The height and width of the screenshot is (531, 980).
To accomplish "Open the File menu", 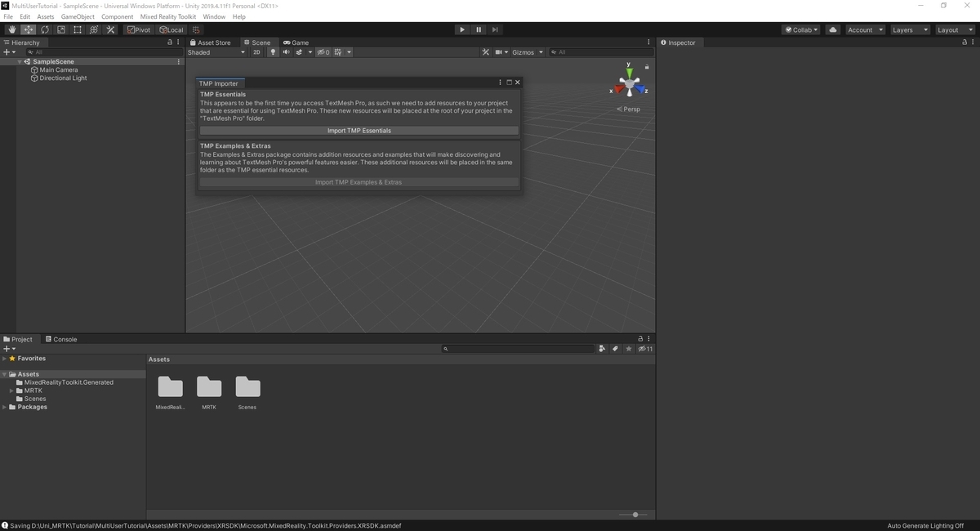I will [x=8, y=16].
